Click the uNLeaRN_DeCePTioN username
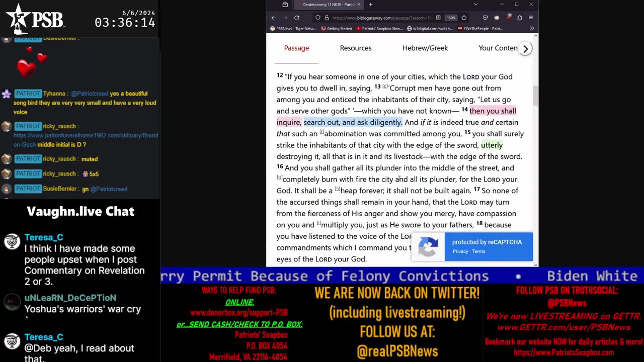The image size is (644, 362). 70,298
